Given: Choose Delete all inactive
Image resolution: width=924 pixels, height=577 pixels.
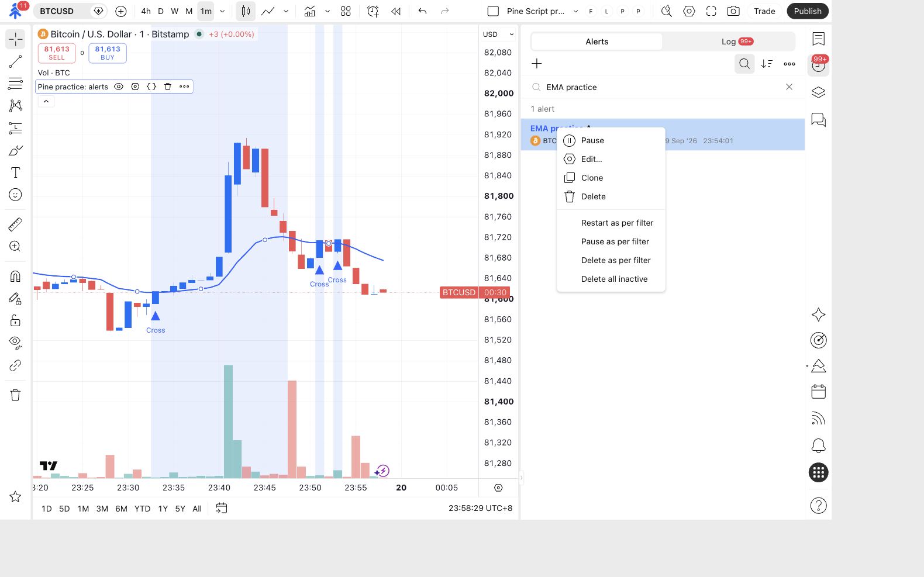Looking at the screenshot, I should 611,279.
